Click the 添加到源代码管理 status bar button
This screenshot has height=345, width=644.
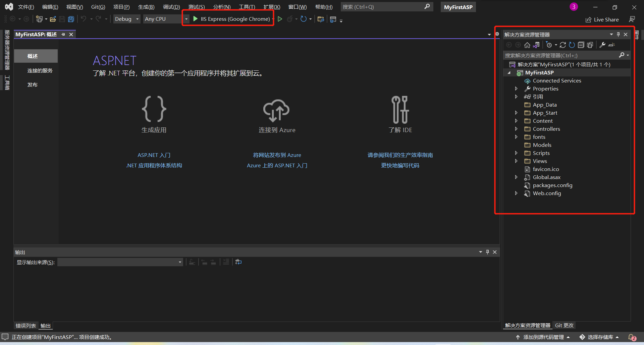[x=543, y=337]
